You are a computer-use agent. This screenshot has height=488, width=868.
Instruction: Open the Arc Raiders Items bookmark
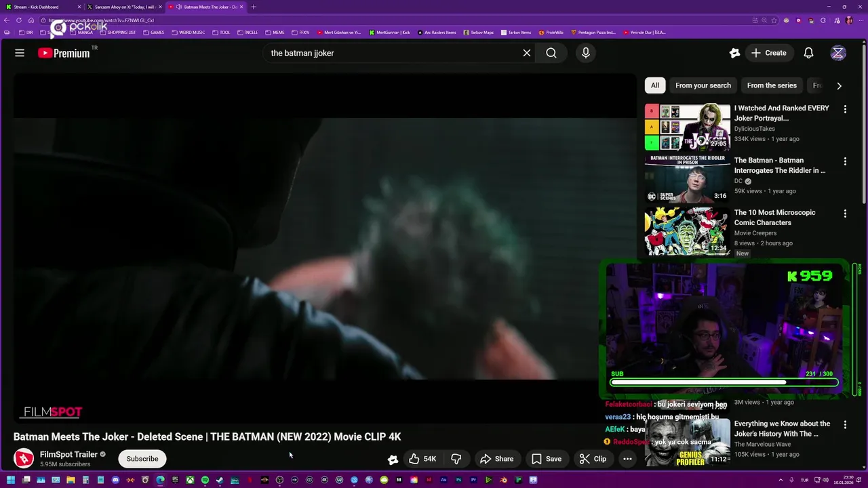tap(437, 33)
